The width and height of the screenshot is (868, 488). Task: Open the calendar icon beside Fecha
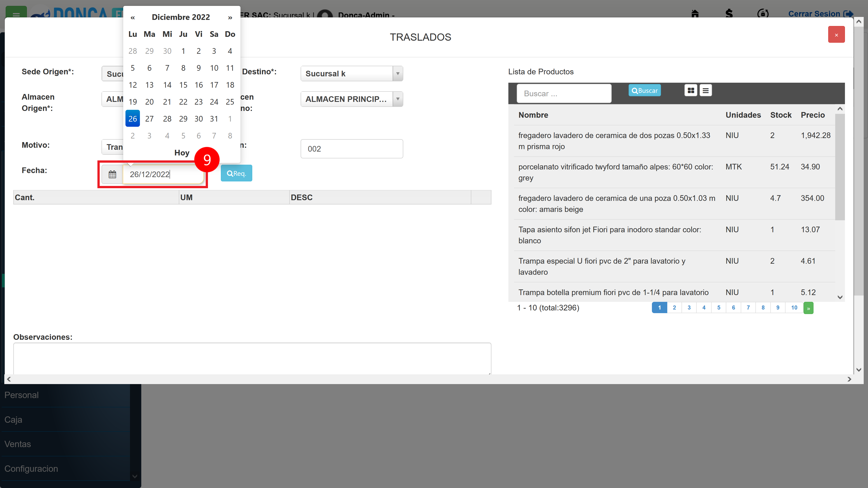click(112, 174)
